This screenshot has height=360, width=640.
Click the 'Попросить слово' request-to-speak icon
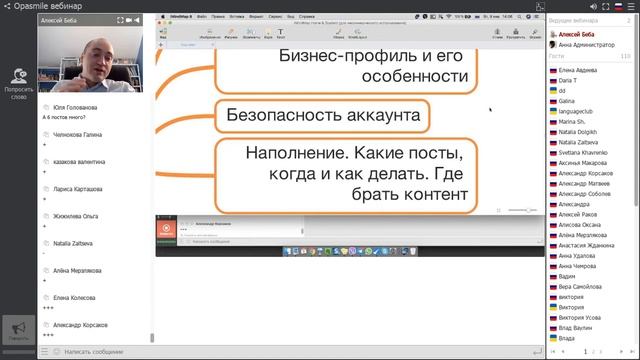19,76
